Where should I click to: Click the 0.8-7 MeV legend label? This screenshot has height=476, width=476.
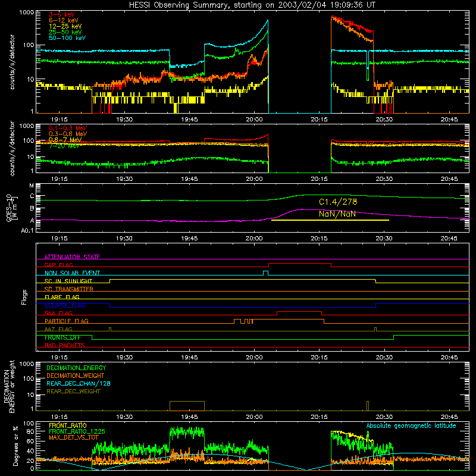tap(65, 140)
